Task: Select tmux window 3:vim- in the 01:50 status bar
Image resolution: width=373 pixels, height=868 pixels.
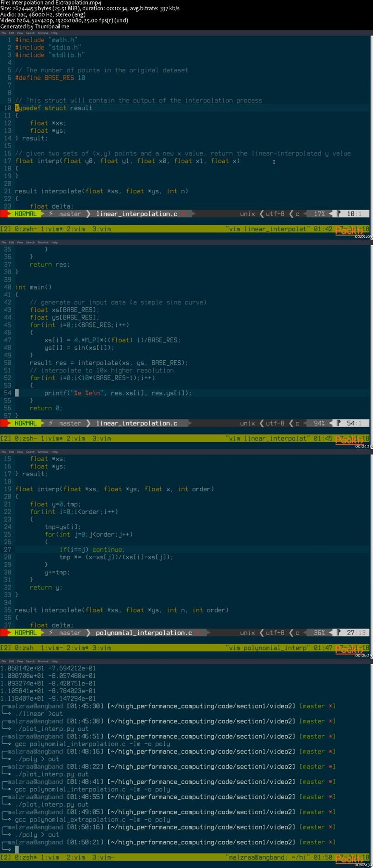Action: (104, 857)
